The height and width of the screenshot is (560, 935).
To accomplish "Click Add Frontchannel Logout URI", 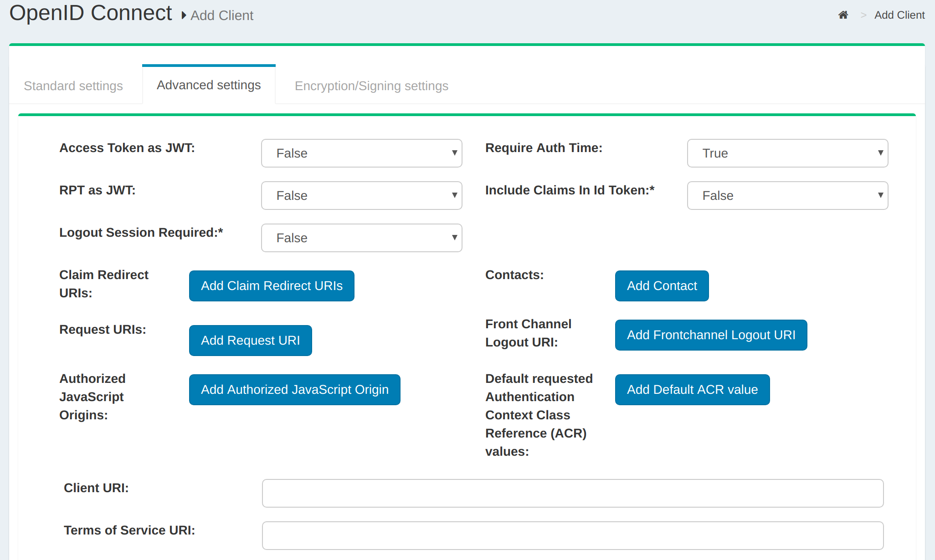I will pos(710,335).
